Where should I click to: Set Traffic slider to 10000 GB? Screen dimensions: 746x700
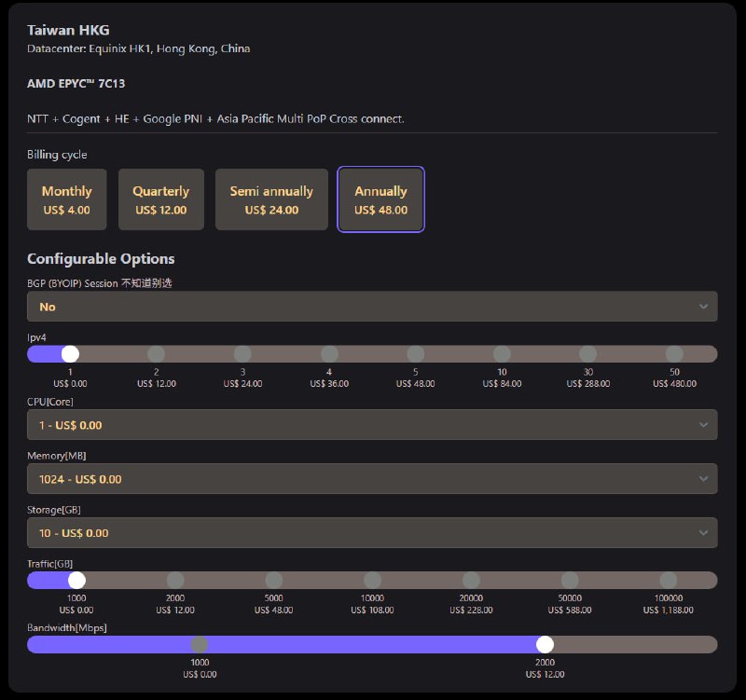(372, 581)
